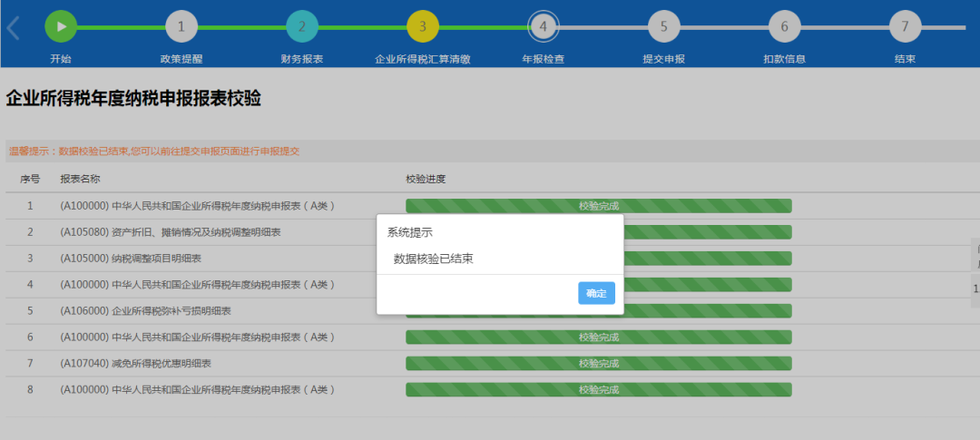Click the 校验进度 column header
This screenshot has height=440, width=980.
coord(426,179)
